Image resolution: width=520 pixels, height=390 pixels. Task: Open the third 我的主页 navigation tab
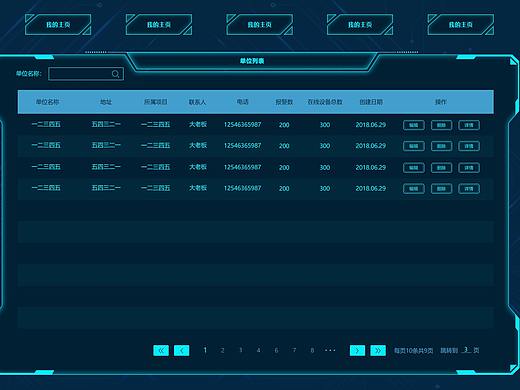pyautogui.click(x=259, y=25)
